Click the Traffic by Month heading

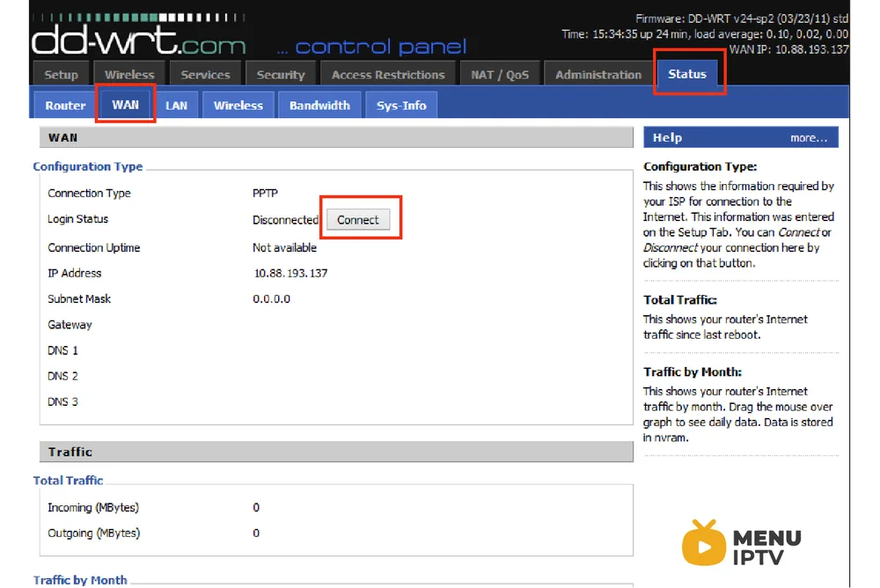tap(80, 579)
